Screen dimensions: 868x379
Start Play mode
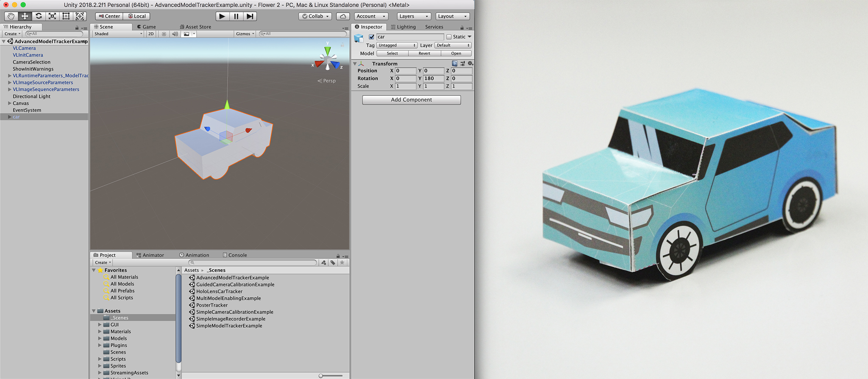pyautogui.click(x=222, y=16)
